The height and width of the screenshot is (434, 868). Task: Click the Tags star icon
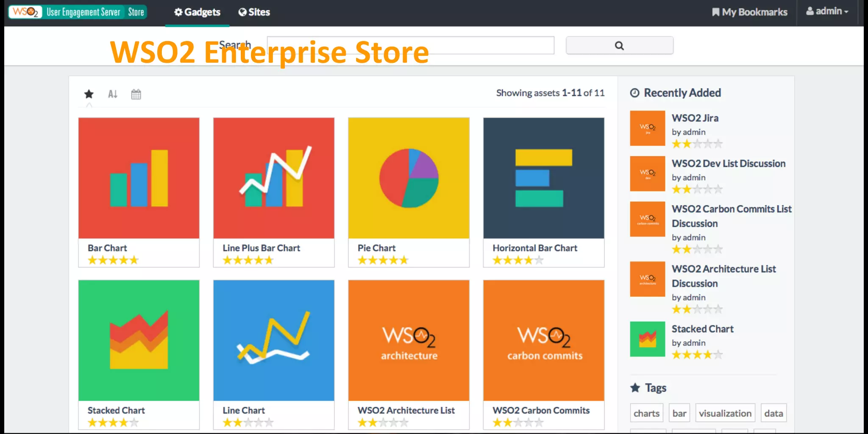(635, 387)
